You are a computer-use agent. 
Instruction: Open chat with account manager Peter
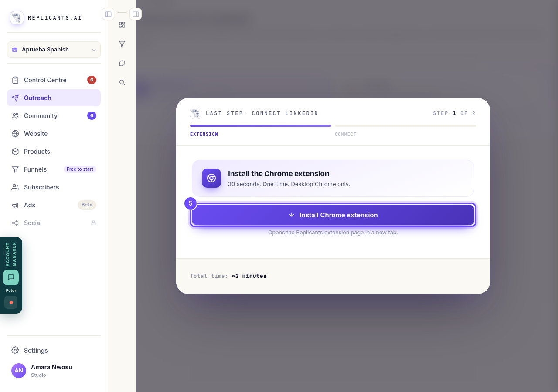(x=11, y=277)
